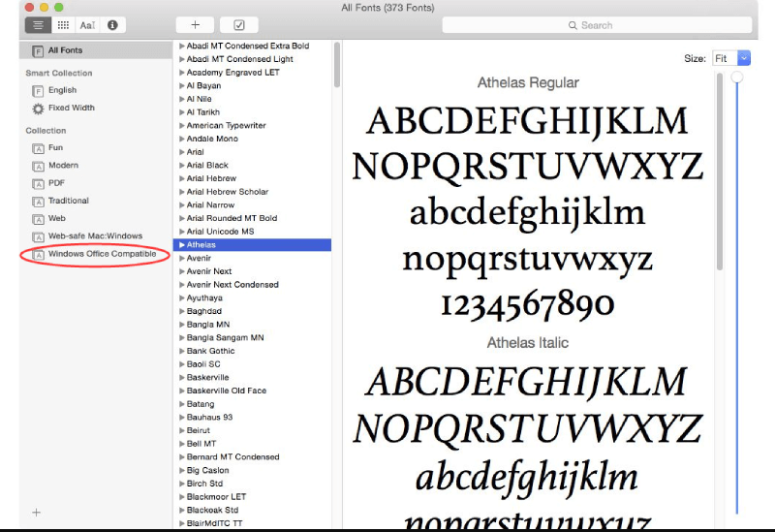Image resolution: width=775 pixels, height=532 pixels.
Task: Open the Size 'Fit' dropdown
Action: (743, 58)
